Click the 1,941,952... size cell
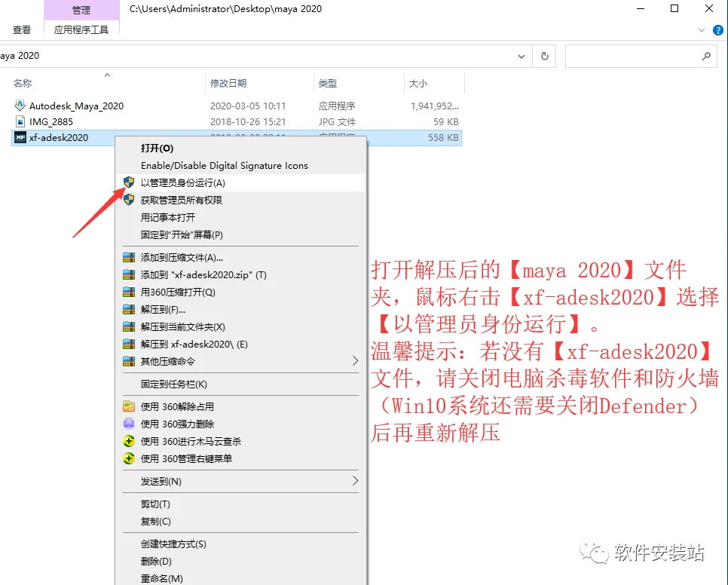Screen dimensions: 728x585 pyautogui.click(x=435, y=106)
